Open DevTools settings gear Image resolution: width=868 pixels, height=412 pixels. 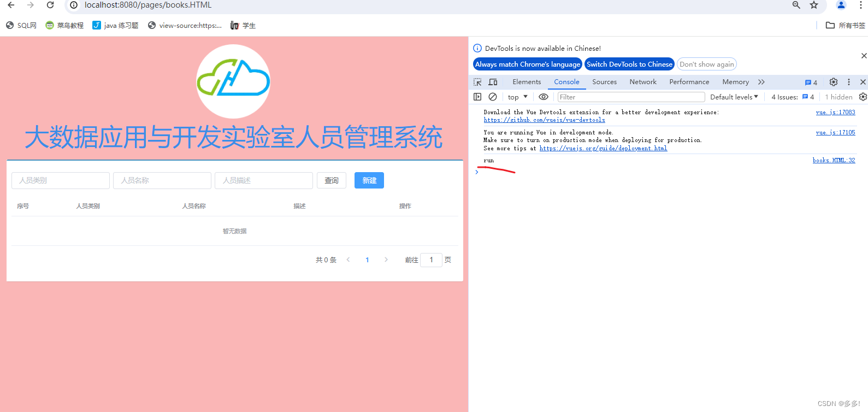[x=834, y=82]
